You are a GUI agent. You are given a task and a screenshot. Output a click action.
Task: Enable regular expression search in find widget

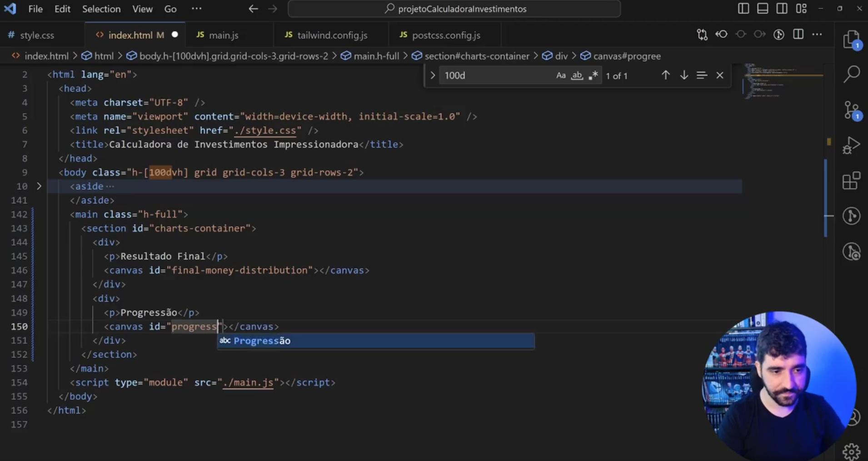click(593, 75)
